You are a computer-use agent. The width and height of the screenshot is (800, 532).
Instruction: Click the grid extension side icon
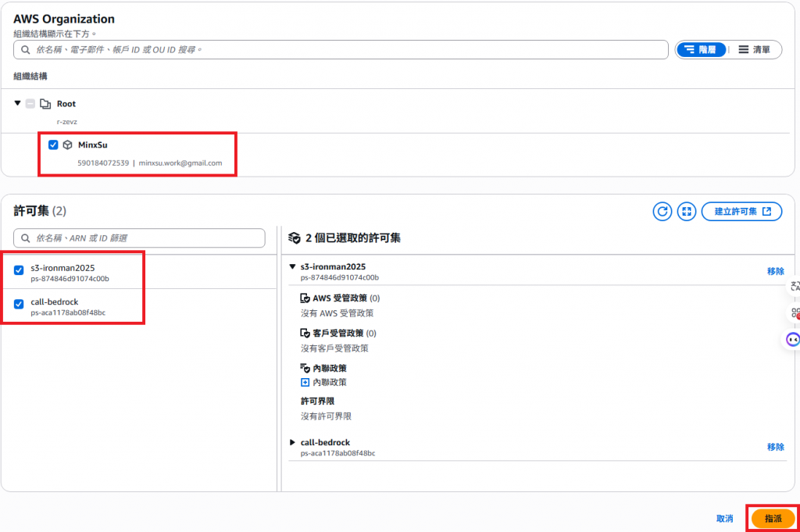tap(795, 312)
